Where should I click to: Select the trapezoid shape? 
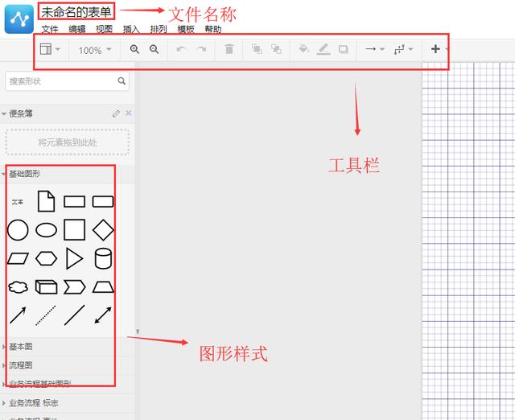(103, 287)
